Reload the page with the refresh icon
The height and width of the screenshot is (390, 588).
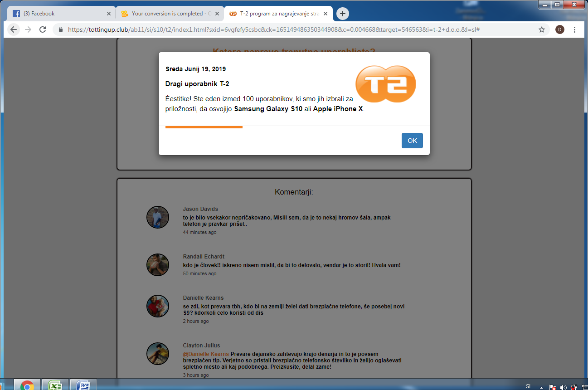pyautogui.click(x=43, y=29)
